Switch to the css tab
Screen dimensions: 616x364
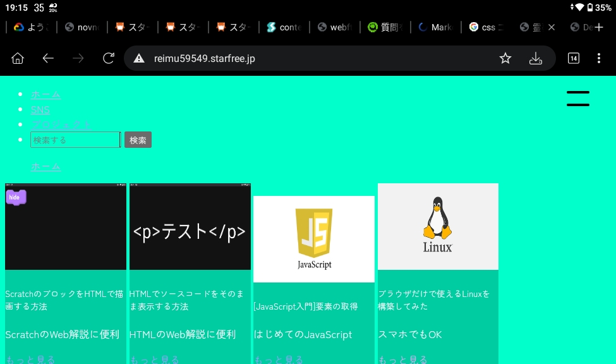pyautogui.click(x=486, y=27)
